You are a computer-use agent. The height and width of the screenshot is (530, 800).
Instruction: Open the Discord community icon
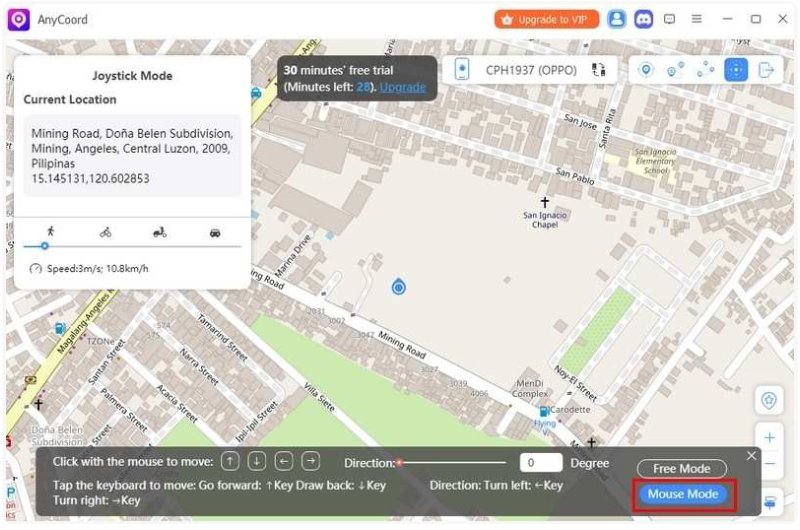click(644, 19)
